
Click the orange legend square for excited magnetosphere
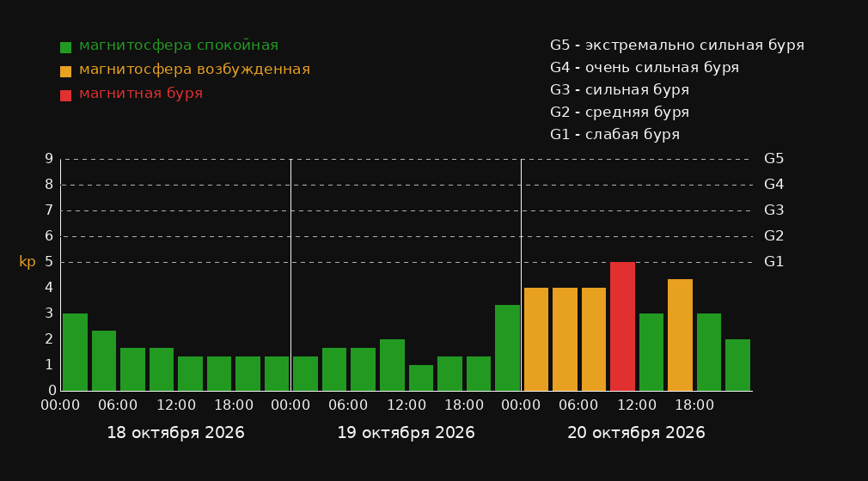coord(65,71)
